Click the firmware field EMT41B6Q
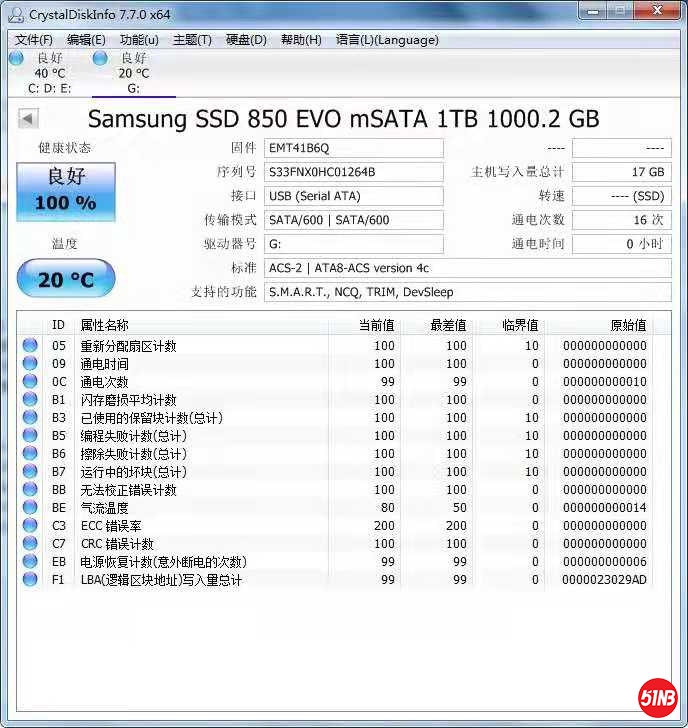Image resolution: width=688 pixels, height=728 pixels. 354,148
